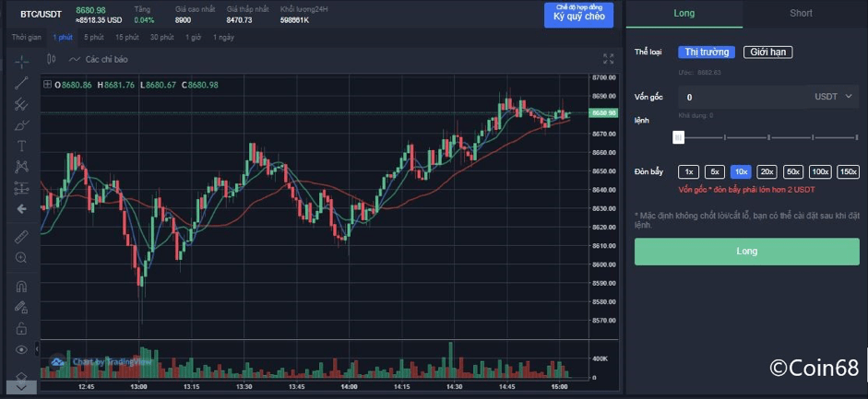The image size is (868, 399).
Task: Click the TradingView chart logo
Action: (56, 362)
